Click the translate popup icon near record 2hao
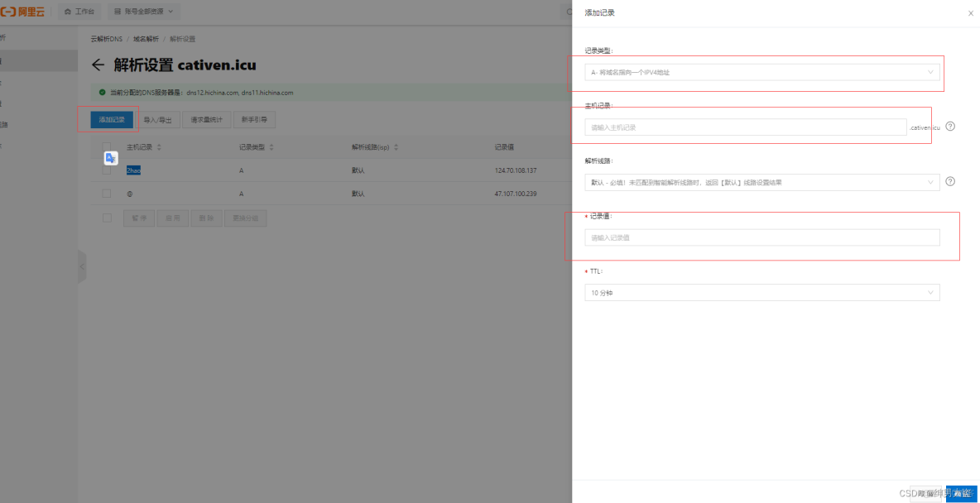 click(x=110, y=158)
